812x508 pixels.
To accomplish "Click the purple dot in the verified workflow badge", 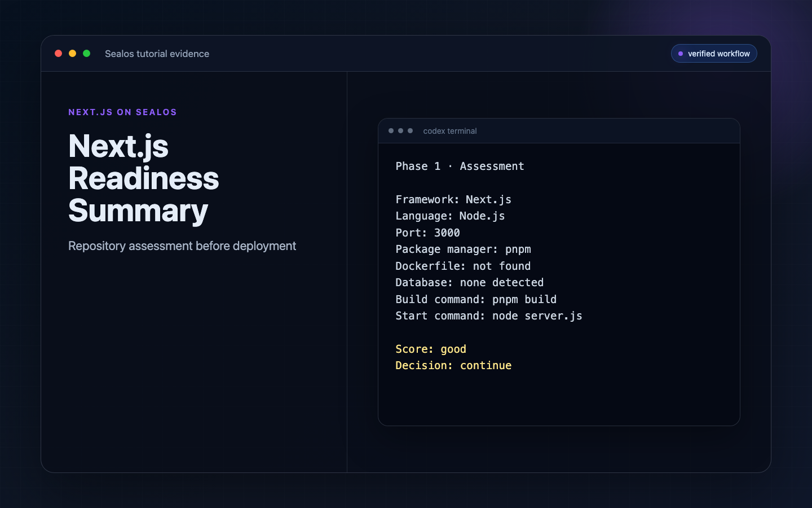I will point(681,54).
